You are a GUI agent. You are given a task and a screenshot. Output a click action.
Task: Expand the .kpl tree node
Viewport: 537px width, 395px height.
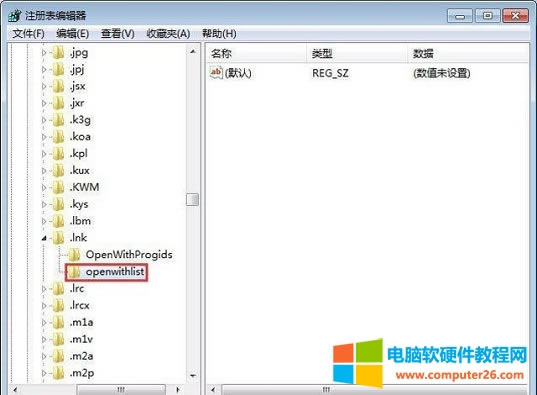click(x=44, y=154)
